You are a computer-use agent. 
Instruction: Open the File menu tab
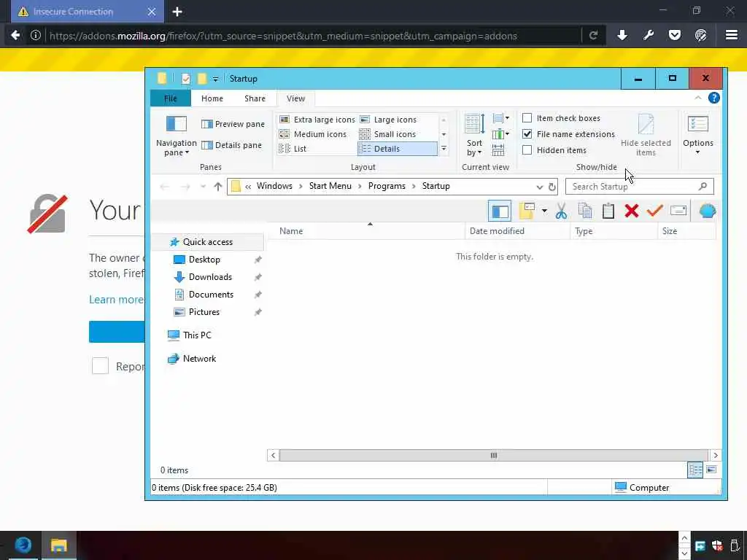[x=170, y=98]
